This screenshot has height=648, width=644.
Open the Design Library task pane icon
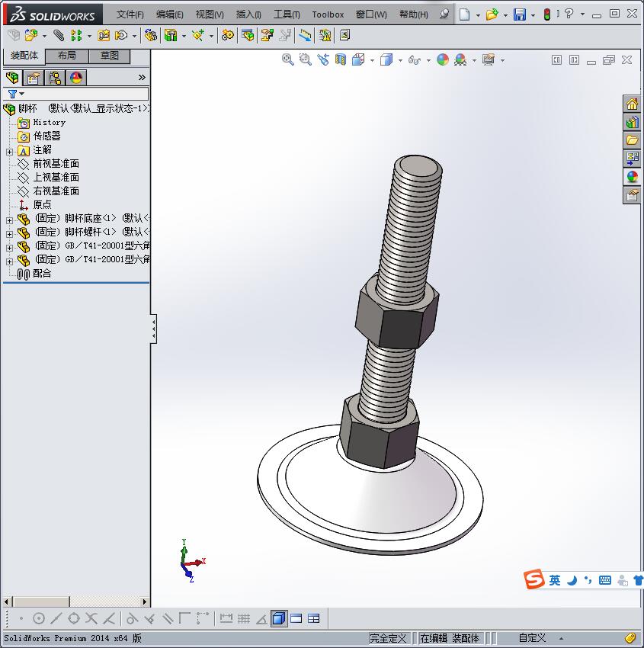[x=632, y=122]
